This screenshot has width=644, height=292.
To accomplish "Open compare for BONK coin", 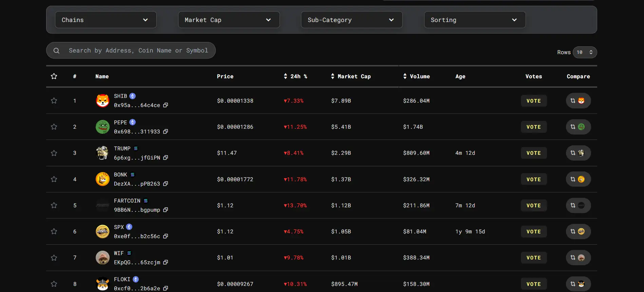I will pyautogui.click(x=578, y=179).
